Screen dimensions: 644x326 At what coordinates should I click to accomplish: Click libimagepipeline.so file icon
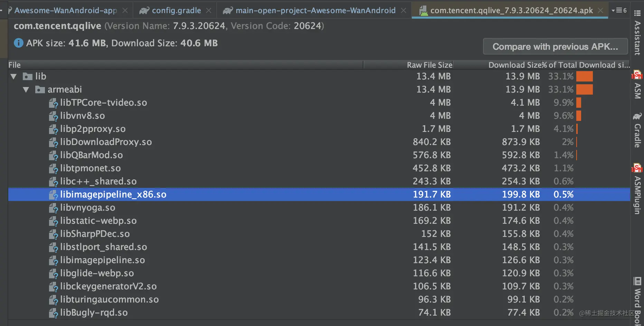click(53, 260)
